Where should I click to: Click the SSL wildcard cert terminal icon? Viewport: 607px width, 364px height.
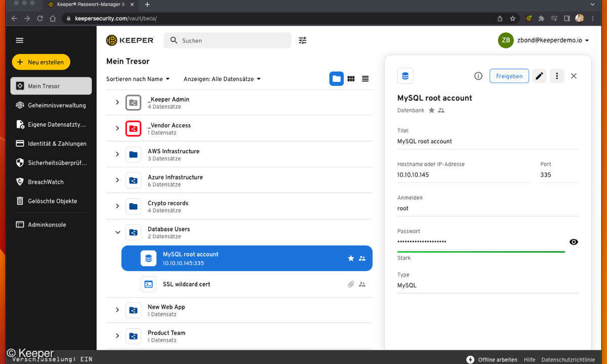tap(149, 284)
